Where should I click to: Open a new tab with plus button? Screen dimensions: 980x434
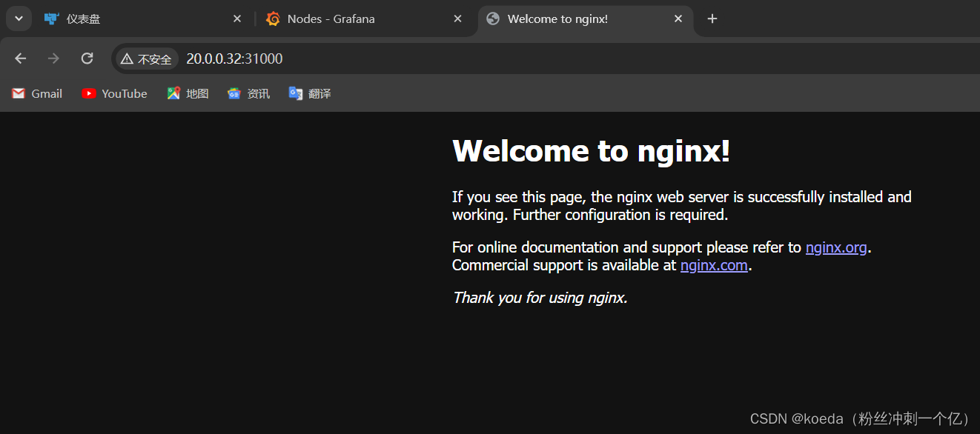pos(712,19)
